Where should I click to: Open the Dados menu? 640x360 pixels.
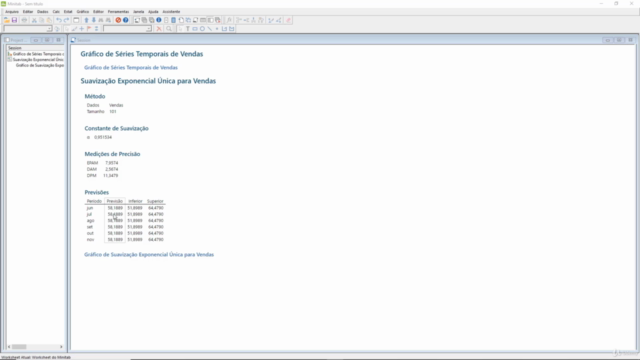(x=42, y=11)
